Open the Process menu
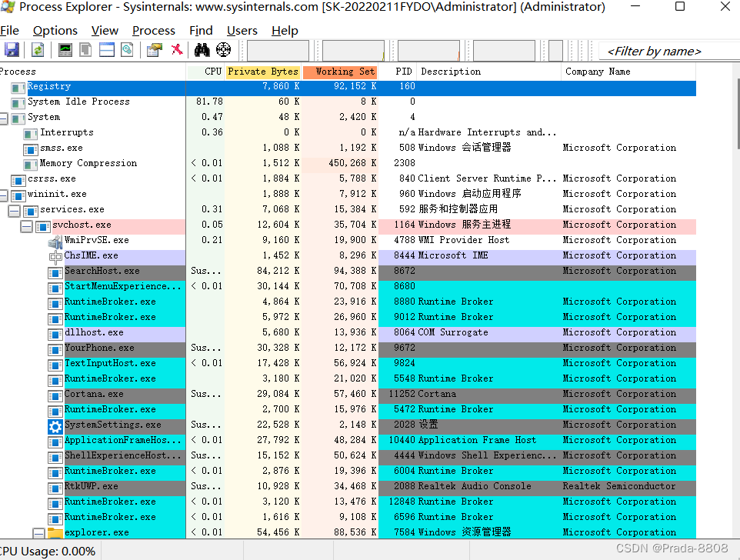The width and height of the screenshot is (740, 560). click(154, 31)
